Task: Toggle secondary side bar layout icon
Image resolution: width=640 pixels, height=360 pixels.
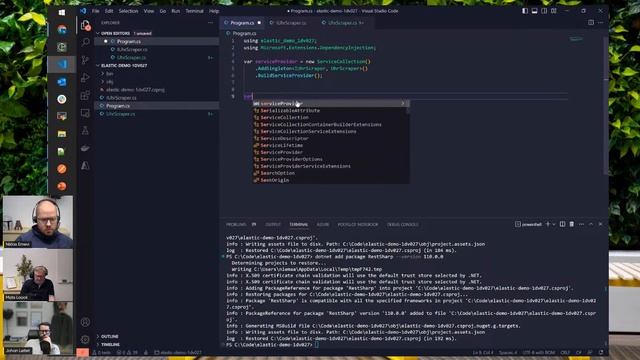Action: [544, 11]
